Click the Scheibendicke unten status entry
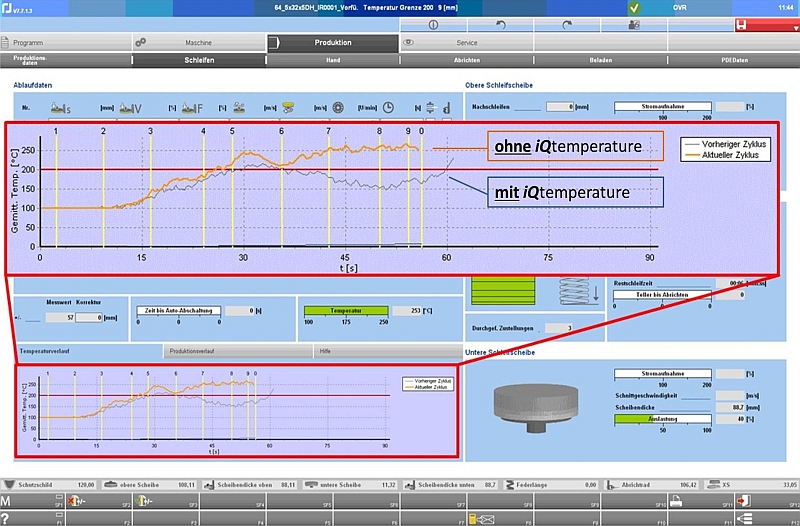Image resolution: width=800 pixels, height=526 pixels. pyautogui.click(x=450, y=485)
